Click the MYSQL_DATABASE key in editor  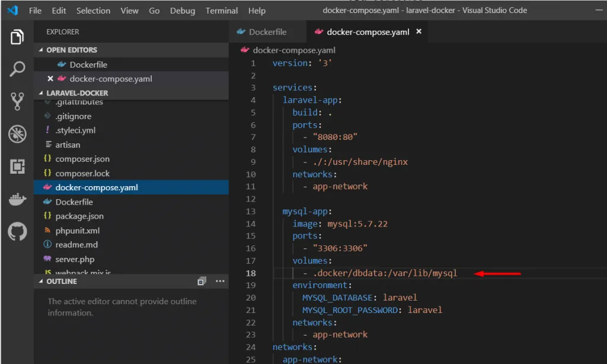coord(337,298)
